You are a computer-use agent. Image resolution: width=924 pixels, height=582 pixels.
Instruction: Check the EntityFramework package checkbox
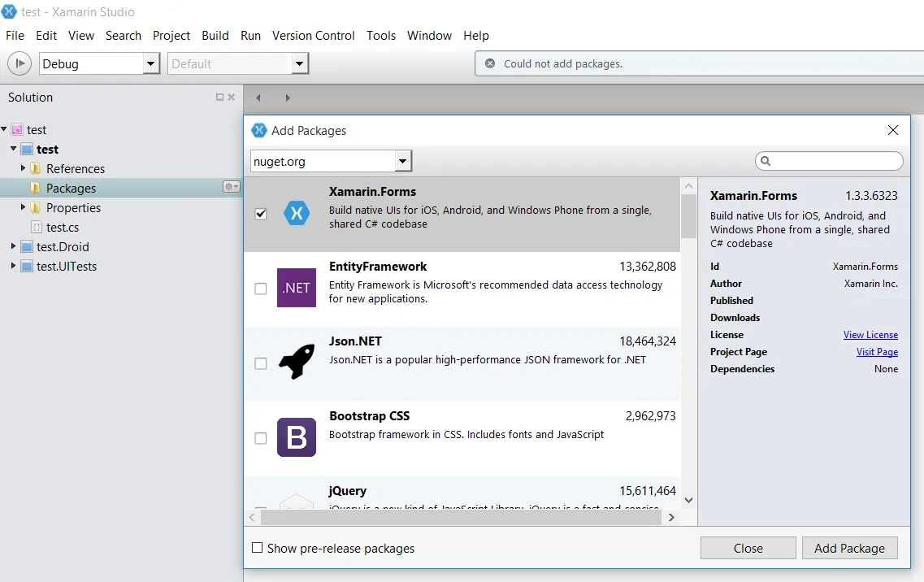pos(261,289)
